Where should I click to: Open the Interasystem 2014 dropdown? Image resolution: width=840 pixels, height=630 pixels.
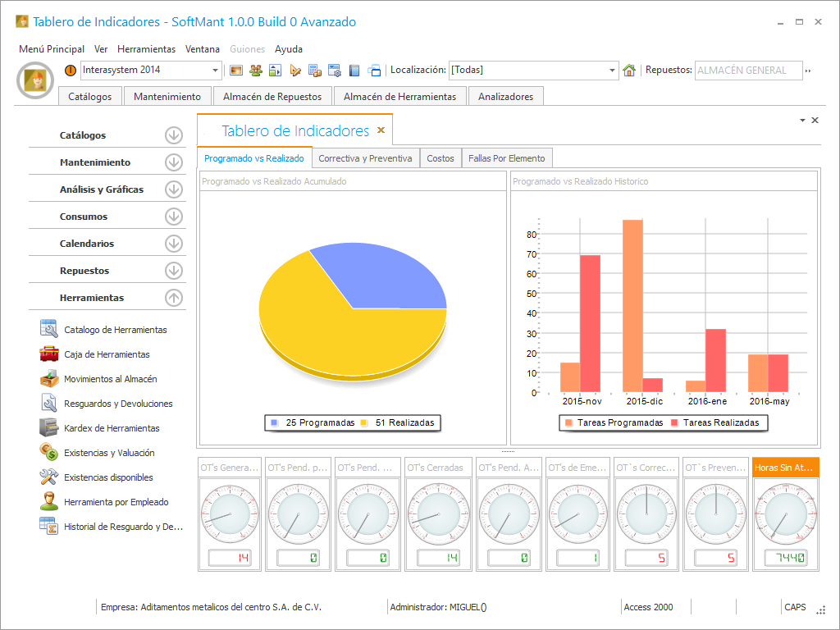coord(216,71)
